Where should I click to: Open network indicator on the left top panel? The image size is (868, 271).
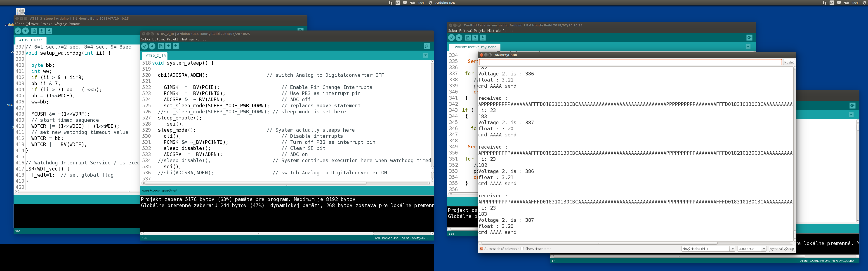click(x=391, y=3)
